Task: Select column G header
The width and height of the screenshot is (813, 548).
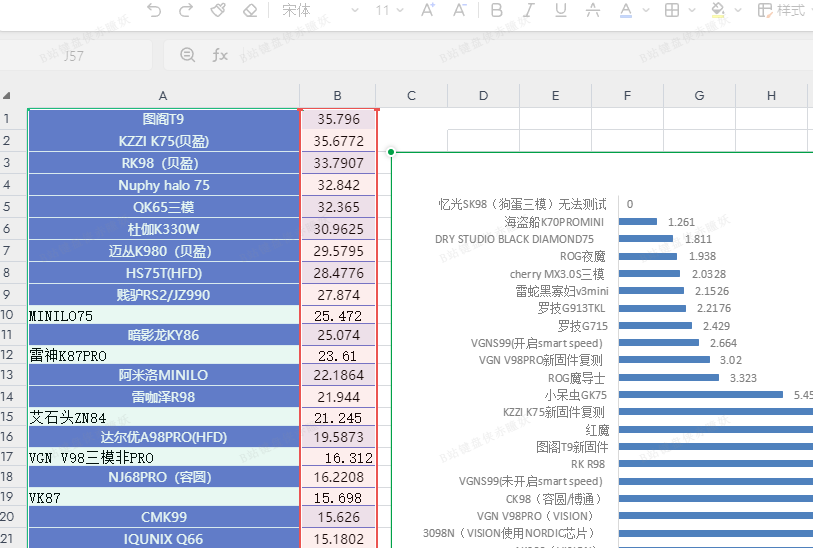Action: [x=699, y=95]
